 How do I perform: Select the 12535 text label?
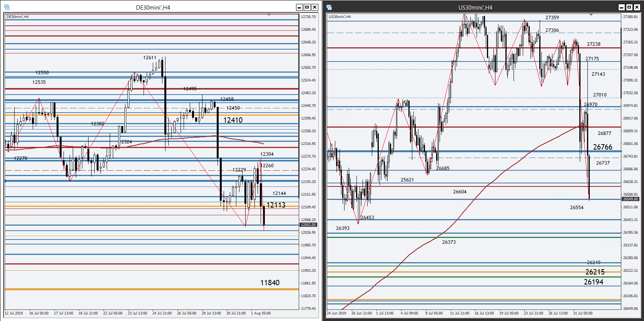tap(39, 82)
